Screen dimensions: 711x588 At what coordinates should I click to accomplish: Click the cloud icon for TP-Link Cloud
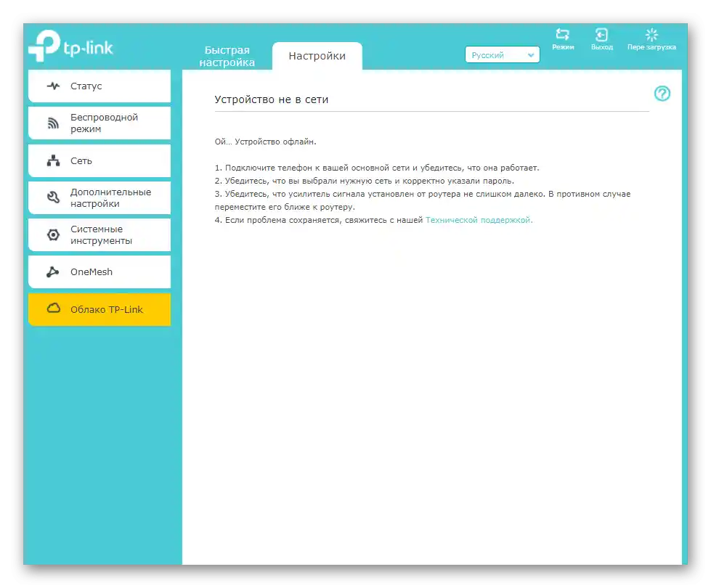coord(54,309)
